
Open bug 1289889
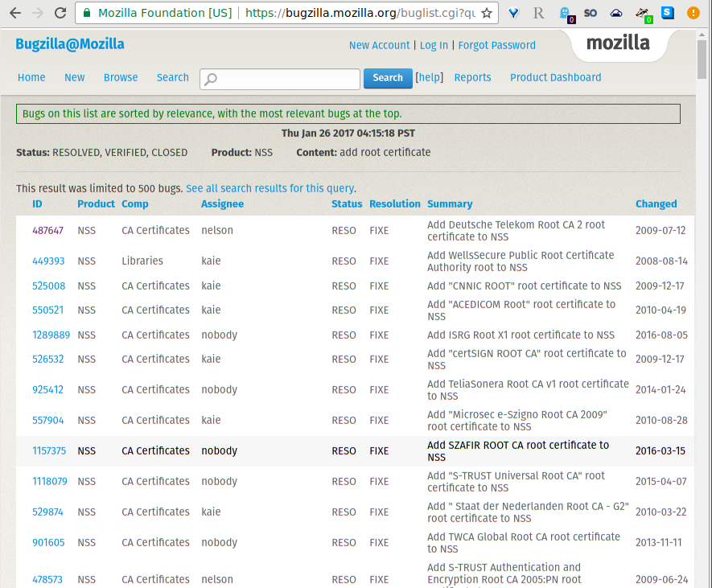tap(51, 335)
